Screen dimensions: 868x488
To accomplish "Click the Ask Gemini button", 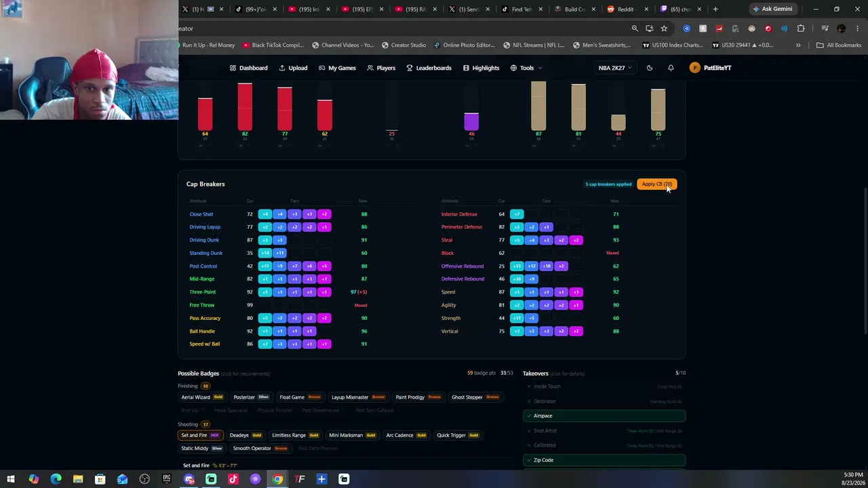I will coord(772,9).
